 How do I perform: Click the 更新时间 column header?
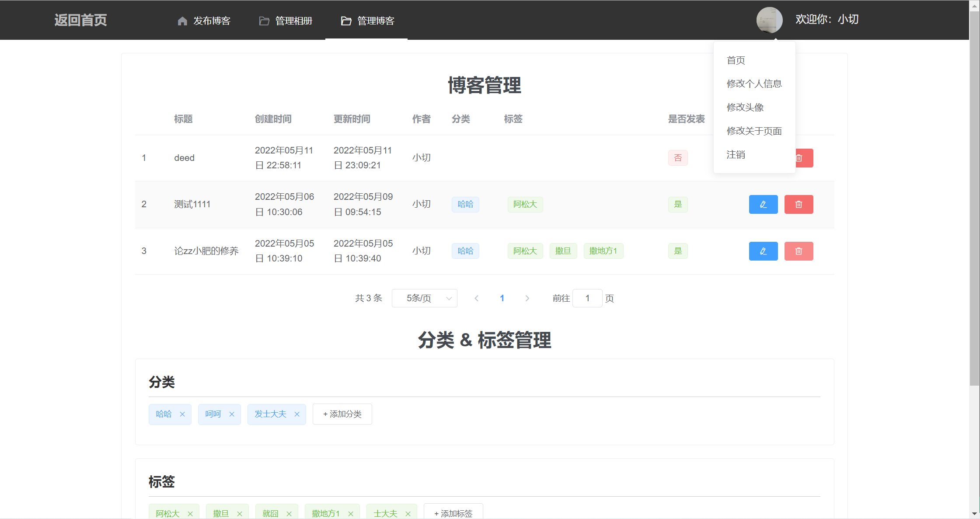352,119
